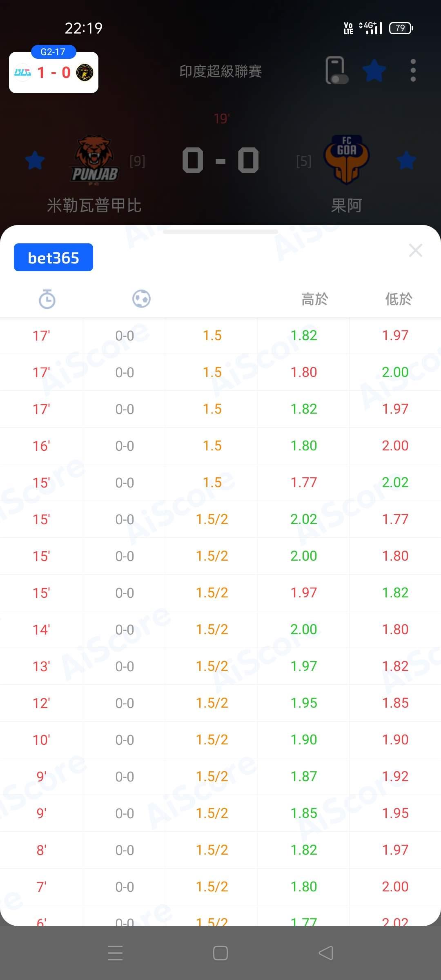Tap the 1.92 under odds in 9' row
This screenshot has width=441, height=980.
(x=395, y=776)
